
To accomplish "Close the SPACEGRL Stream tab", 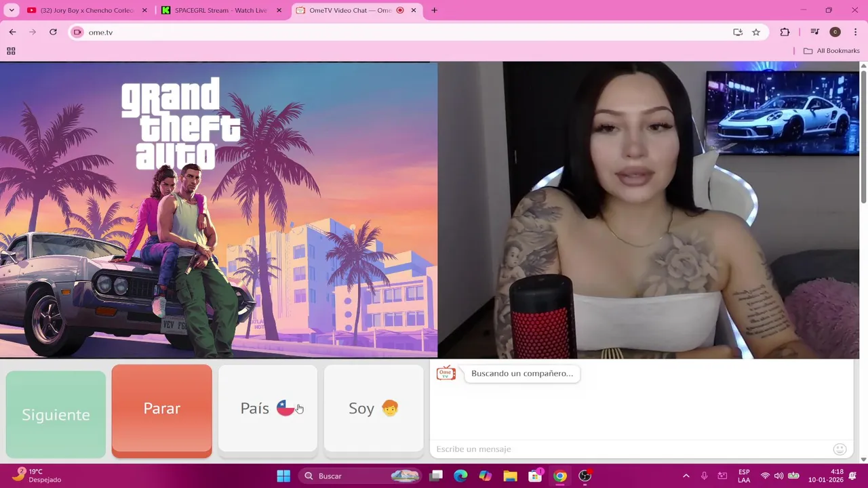I will coord(279,10).
